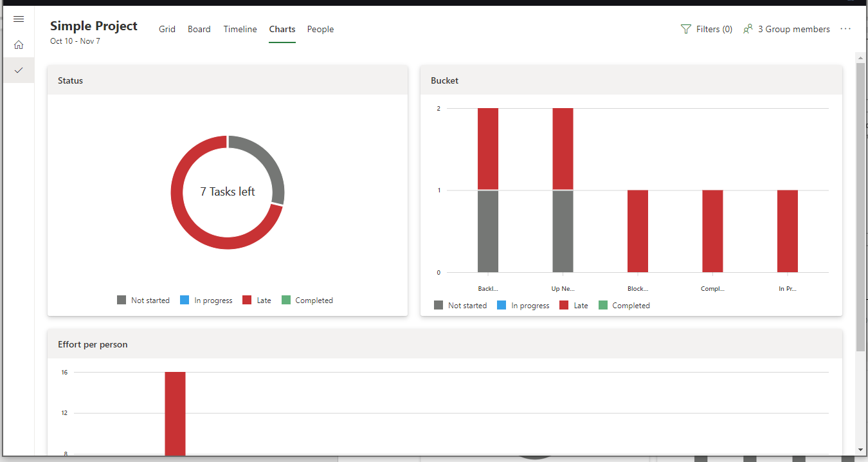Click the group members people icon
This screenshot has width=868, height=462.
(x=748, y=29)
